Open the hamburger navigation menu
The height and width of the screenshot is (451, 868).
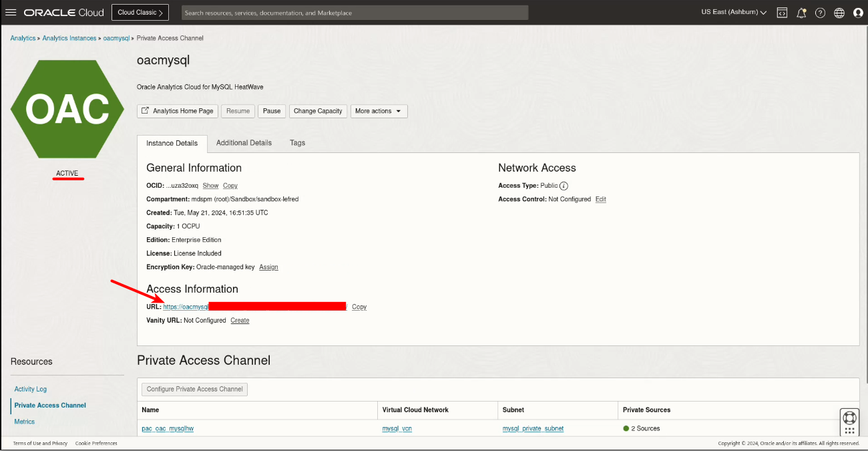[11, 13]
